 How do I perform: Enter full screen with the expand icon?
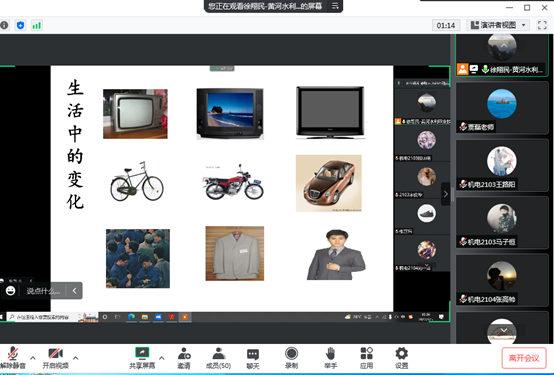[542, 25]
